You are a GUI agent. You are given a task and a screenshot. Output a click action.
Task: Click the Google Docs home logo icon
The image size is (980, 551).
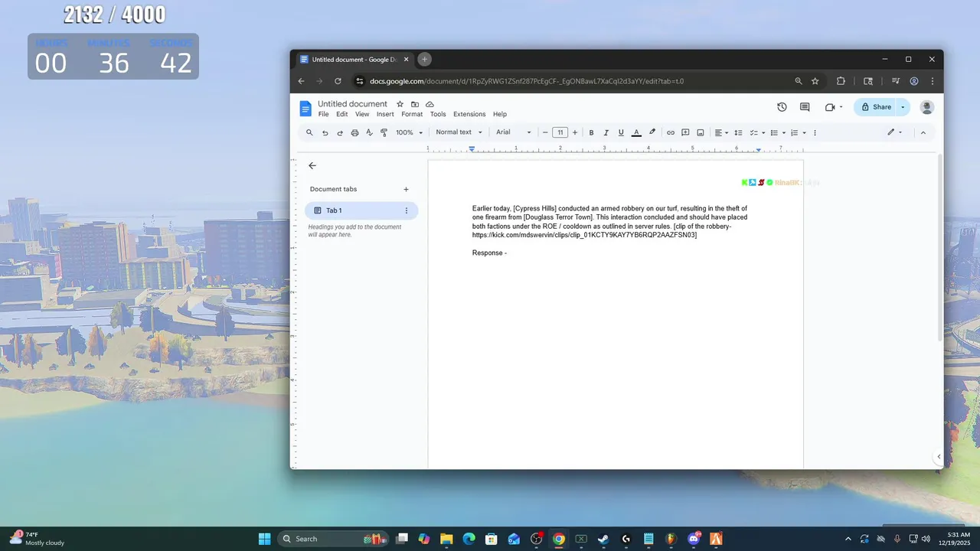(305, 108)
